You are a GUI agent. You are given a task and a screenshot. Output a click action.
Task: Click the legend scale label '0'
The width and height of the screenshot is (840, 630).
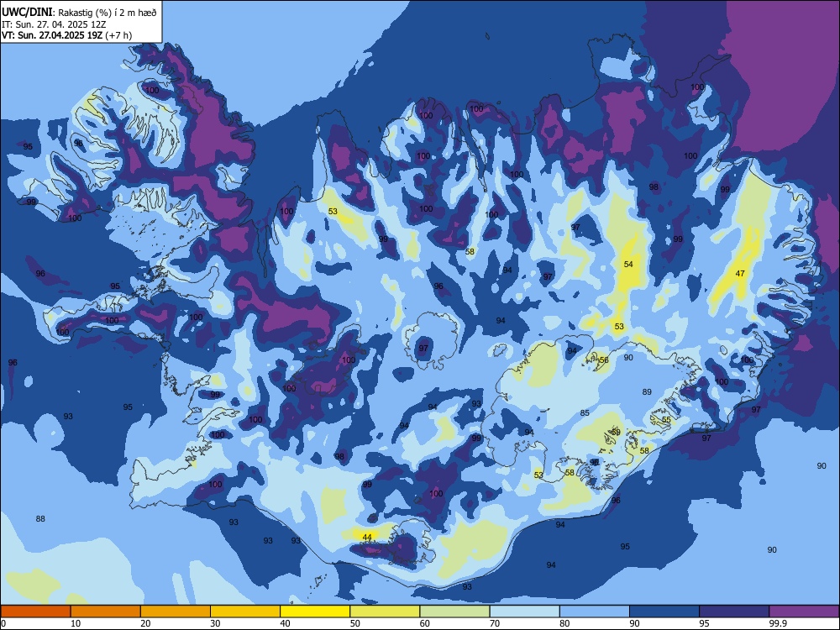(3, 623)
